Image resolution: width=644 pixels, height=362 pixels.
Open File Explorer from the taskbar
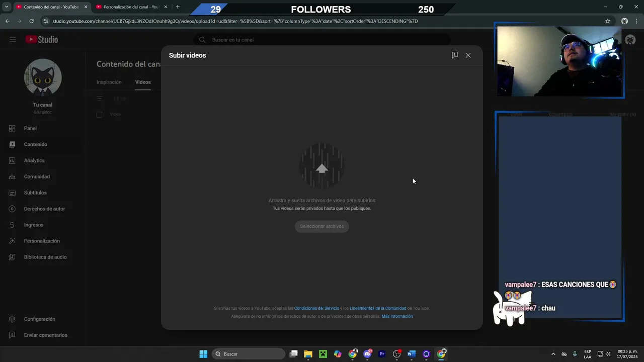click(308, 354)
